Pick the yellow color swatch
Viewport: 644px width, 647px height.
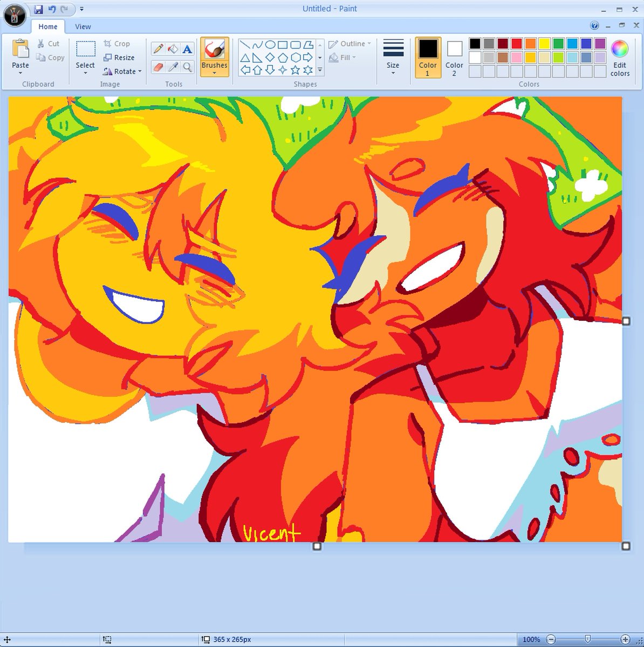pos(545,44)
